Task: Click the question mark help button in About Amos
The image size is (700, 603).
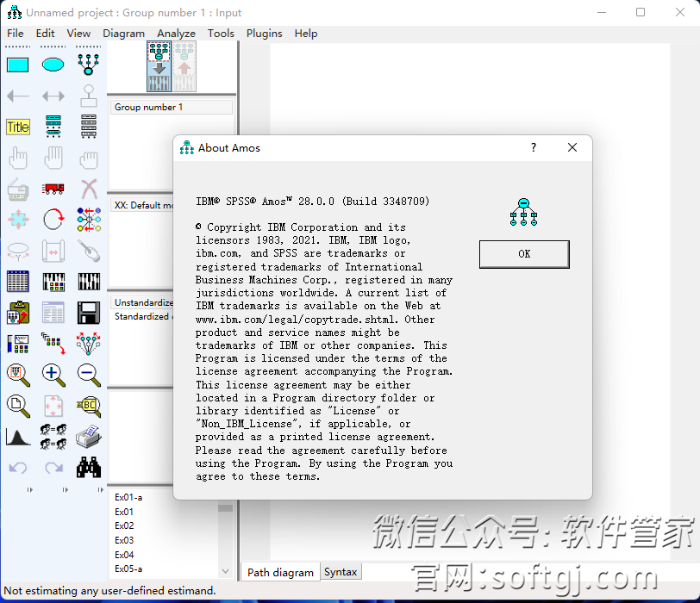Action: tap(534, 147)
